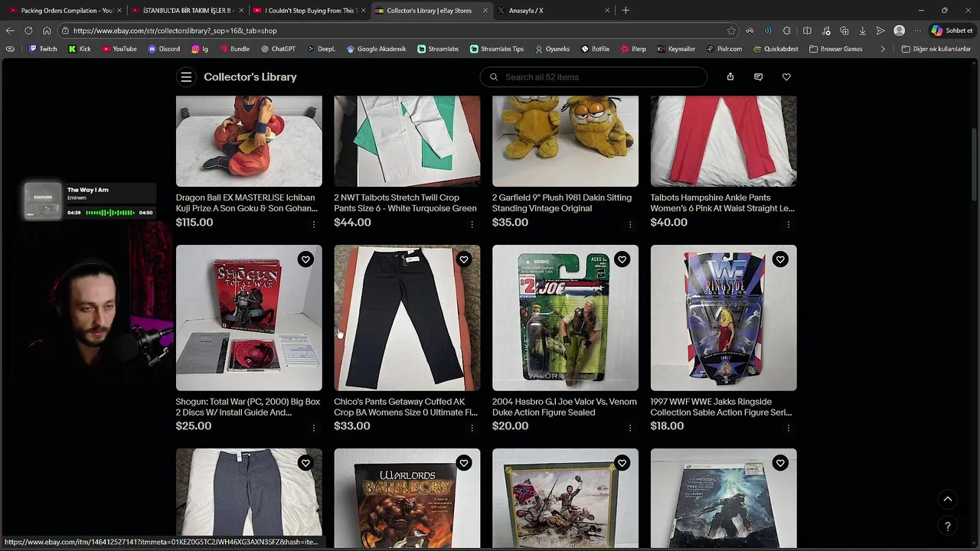
Task: Open the DeepL bookmark
Action: [321, 49]
